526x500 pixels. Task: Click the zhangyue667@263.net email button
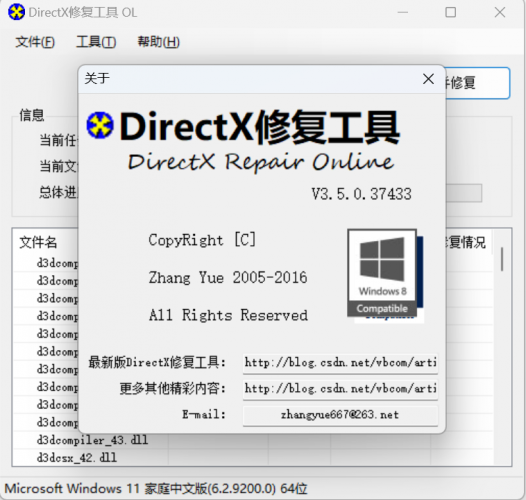click(340, 415)
